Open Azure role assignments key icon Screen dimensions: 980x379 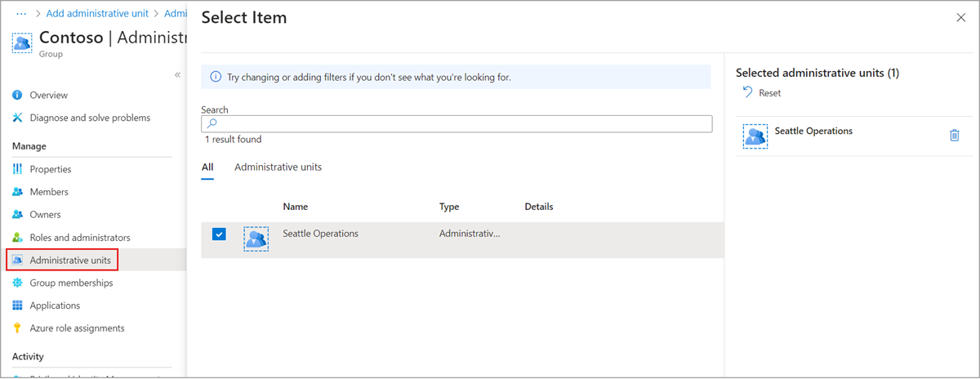[17, 328]
